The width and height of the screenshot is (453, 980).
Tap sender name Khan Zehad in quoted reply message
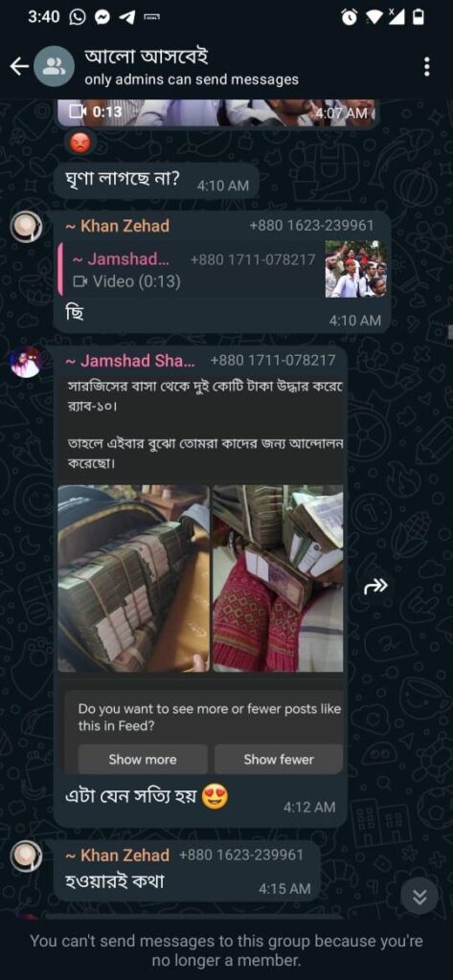[118, 226]
